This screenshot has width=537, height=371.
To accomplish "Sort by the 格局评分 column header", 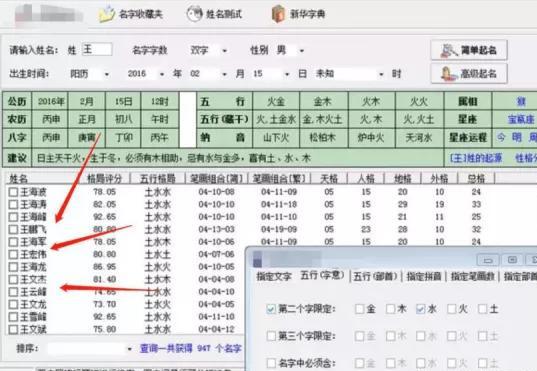I will (104, 178).
